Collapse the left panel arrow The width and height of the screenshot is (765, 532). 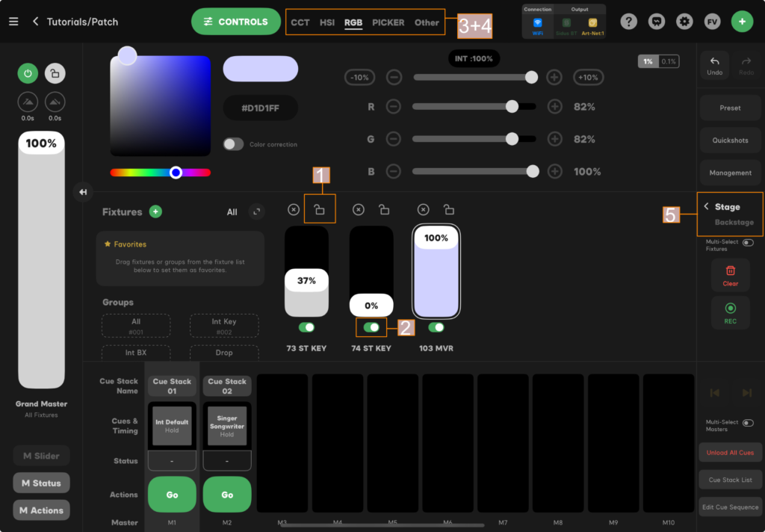tap(83, 192)
